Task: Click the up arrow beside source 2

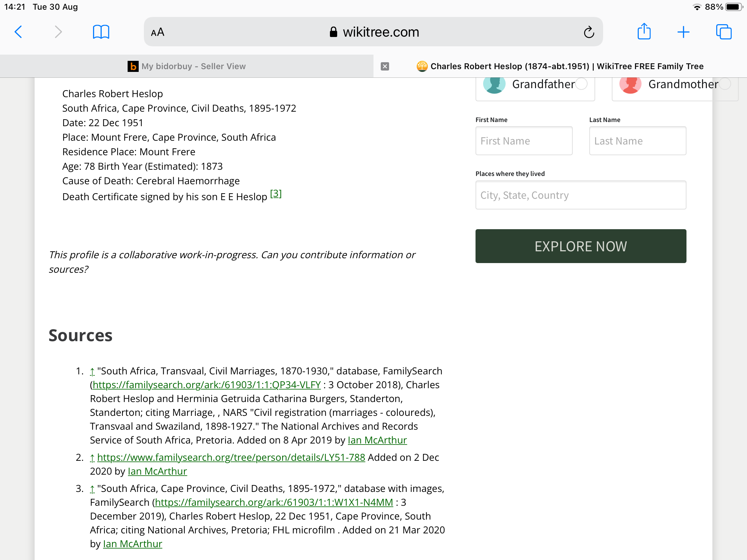Action: [92, 458]
